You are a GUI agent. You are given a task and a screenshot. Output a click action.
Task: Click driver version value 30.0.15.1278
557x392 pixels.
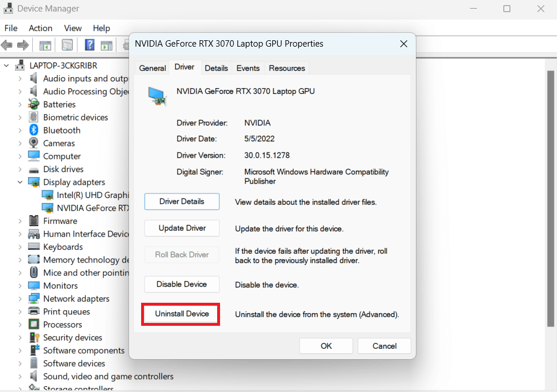267,155
